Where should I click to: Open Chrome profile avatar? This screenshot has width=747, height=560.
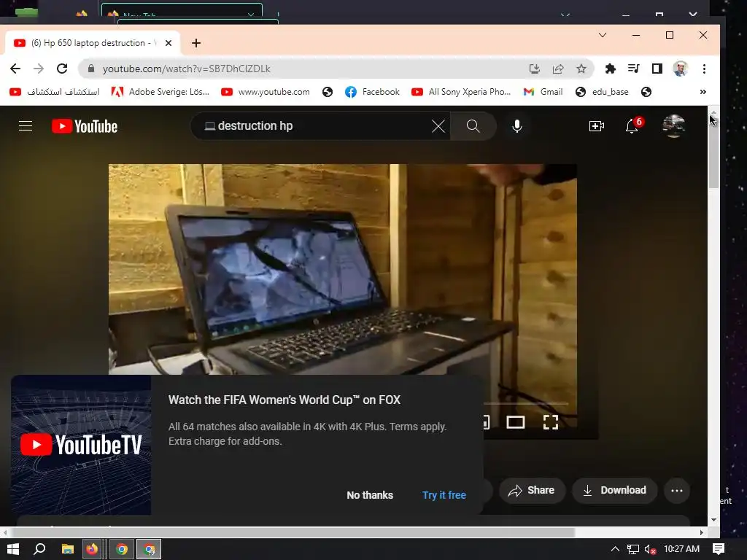[681, 69]
